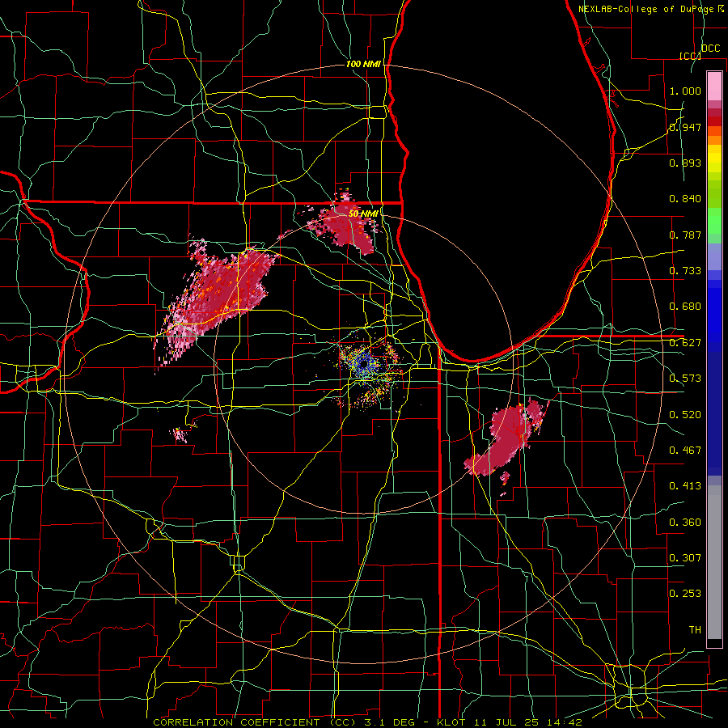Select the 0.680 legend value
Screen dimensions: 728x728
click(685, 307)
